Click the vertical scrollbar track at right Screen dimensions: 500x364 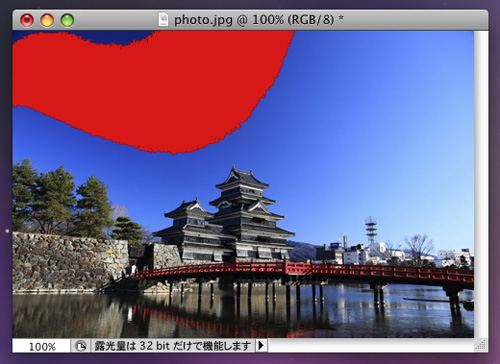(481, 184)
